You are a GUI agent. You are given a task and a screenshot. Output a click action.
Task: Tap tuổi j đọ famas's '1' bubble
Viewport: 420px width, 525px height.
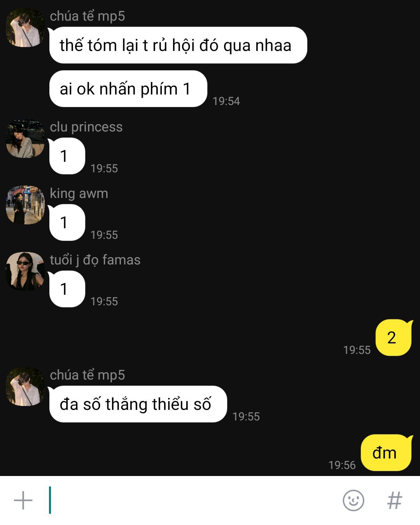(66, 289)
